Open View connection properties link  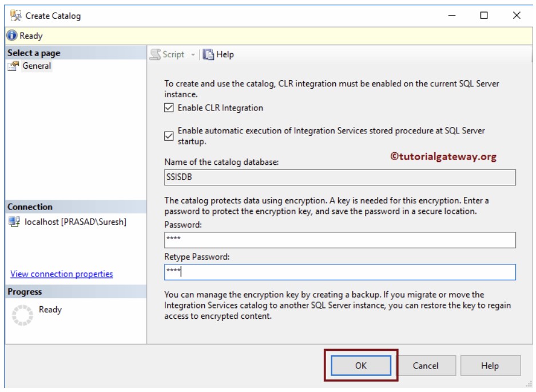tap(62, 274)
